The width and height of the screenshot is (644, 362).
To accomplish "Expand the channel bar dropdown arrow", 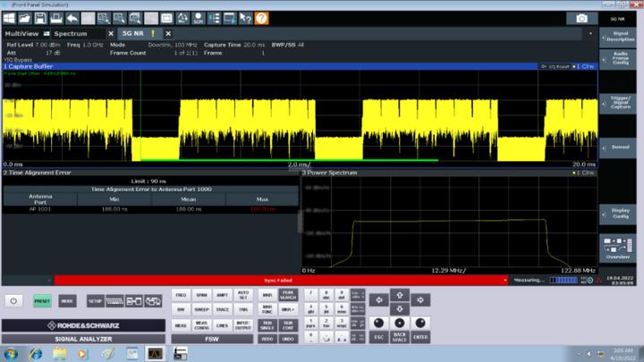I will pos(591,33).
